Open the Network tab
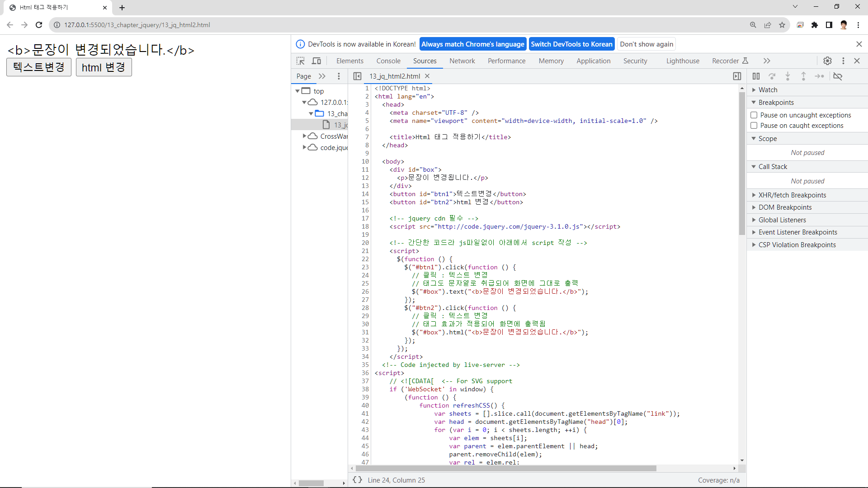 click(x=462, y=61)
